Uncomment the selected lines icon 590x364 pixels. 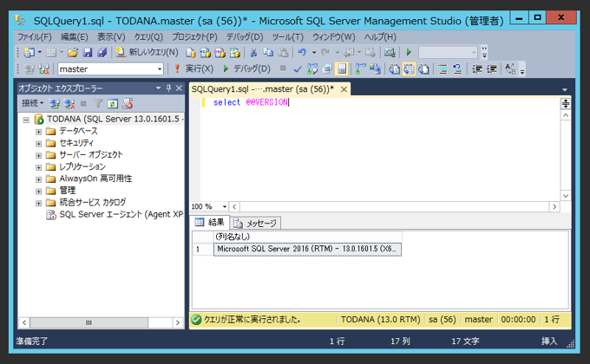[x=457, y=69]
